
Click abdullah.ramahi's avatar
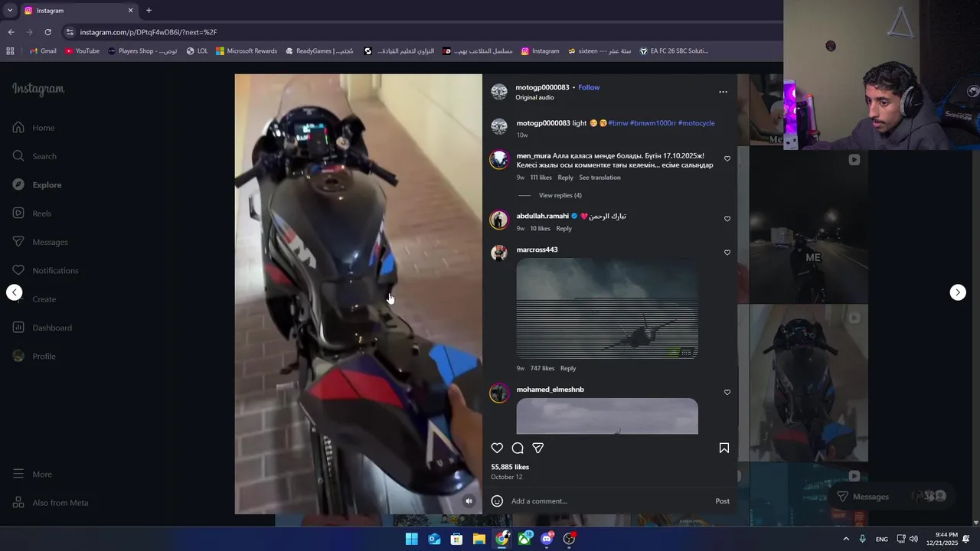point(499,220)
